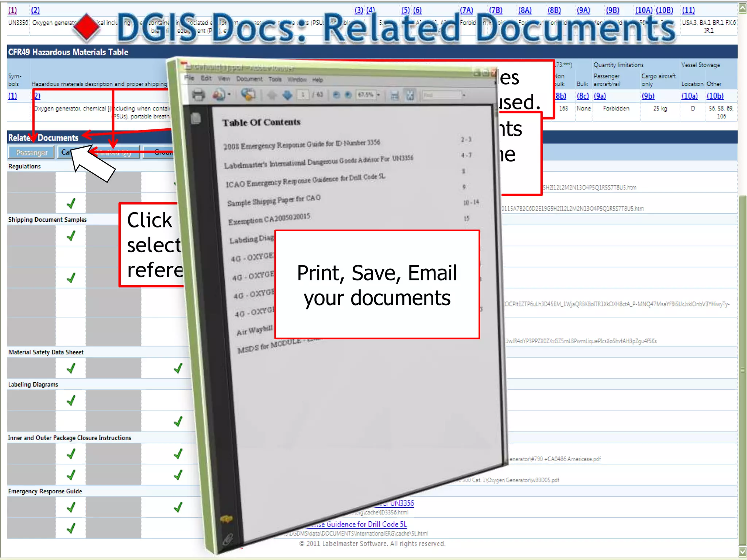Screen dimensions: 747x560
Task: Open the Document menu in Adobe Reader
Action: pyautogui.click(x=249, y=79)
